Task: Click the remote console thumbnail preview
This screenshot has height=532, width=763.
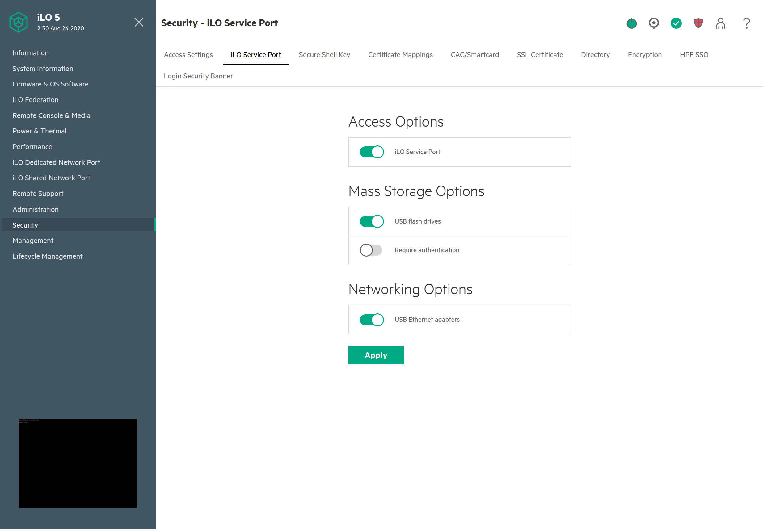Action: click(x=78, y=463)
